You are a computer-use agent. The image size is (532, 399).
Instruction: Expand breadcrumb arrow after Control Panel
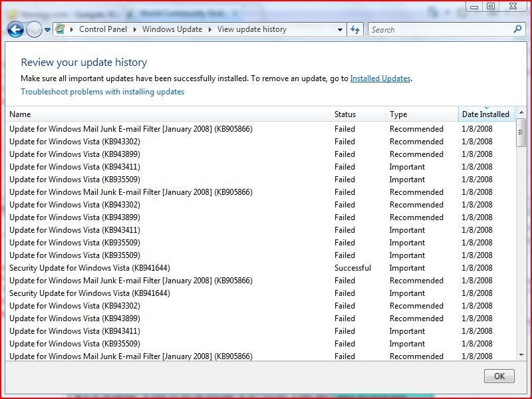(x=136, y=29)
